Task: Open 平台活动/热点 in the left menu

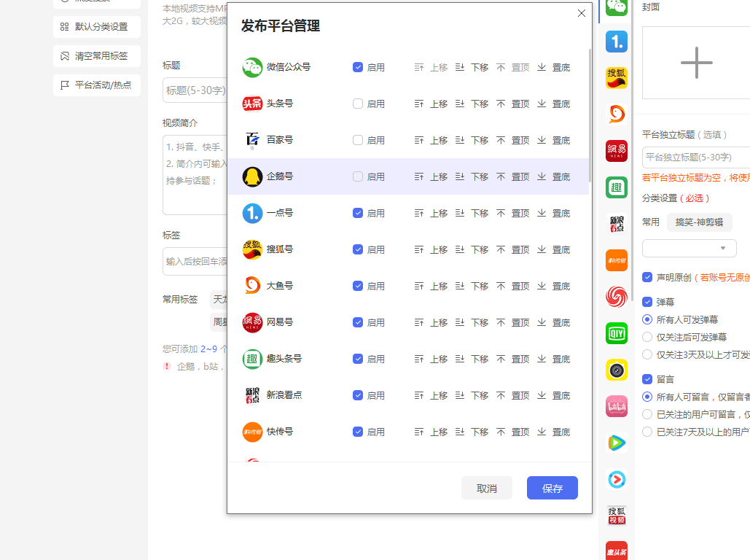Action: click(x=97, y=85)
